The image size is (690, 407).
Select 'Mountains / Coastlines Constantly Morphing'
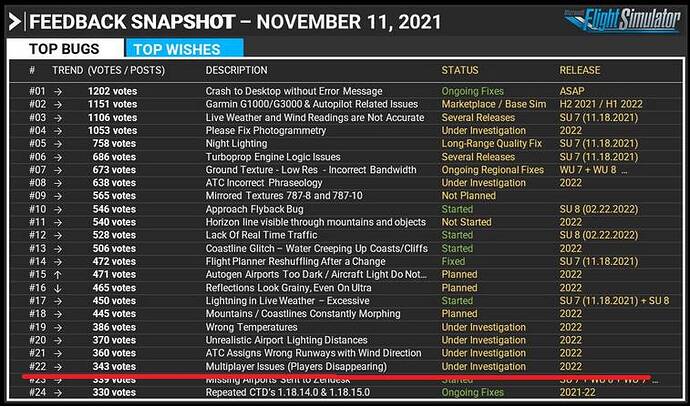coord(303,314)
